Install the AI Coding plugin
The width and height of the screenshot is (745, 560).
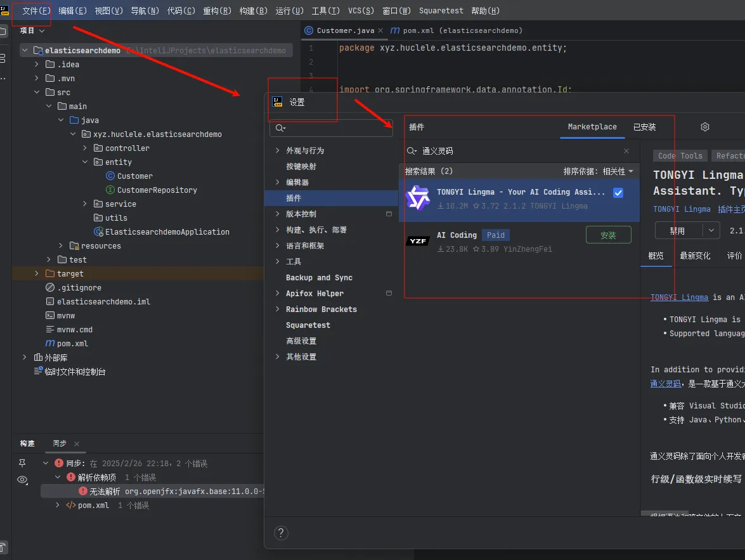pyautogui.click(x=608, y=235)
